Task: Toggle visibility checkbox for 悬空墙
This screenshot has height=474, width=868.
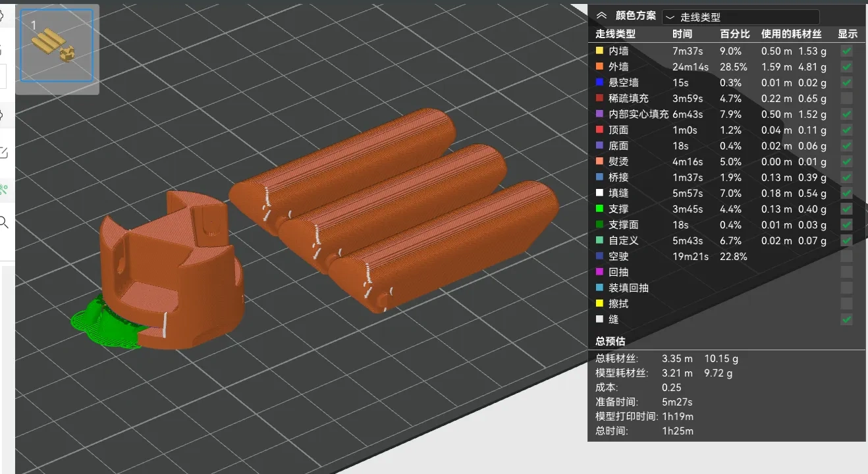Action: 847,82
